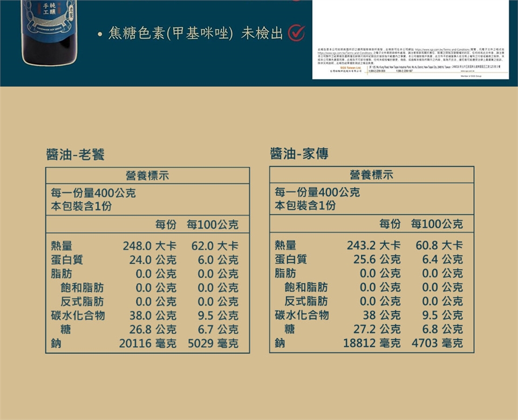Image resolution: width=518 pixels, height=420 pixels.
Task: Click 營養標示 header in the 老饕 table
Action: click(147, 175)
